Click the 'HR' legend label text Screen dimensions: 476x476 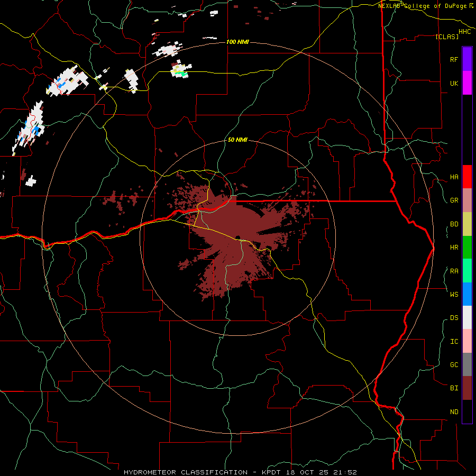tap(454, 248)
